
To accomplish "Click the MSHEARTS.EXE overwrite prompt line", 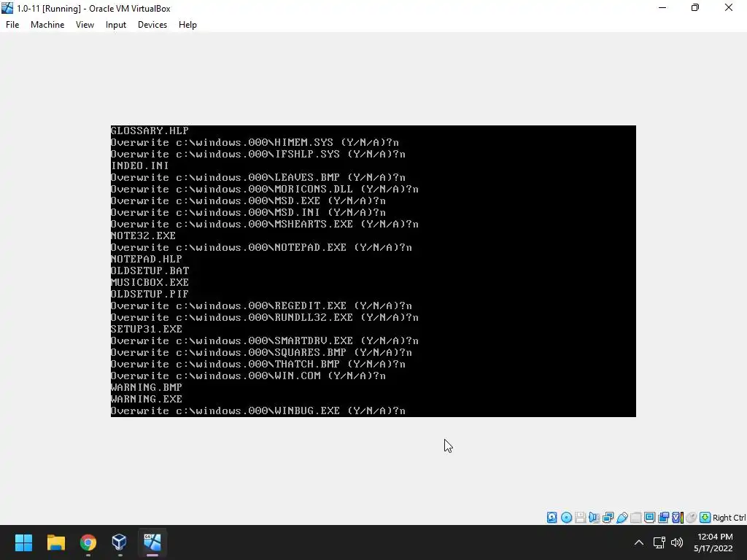I will click(x=264, y=224).
